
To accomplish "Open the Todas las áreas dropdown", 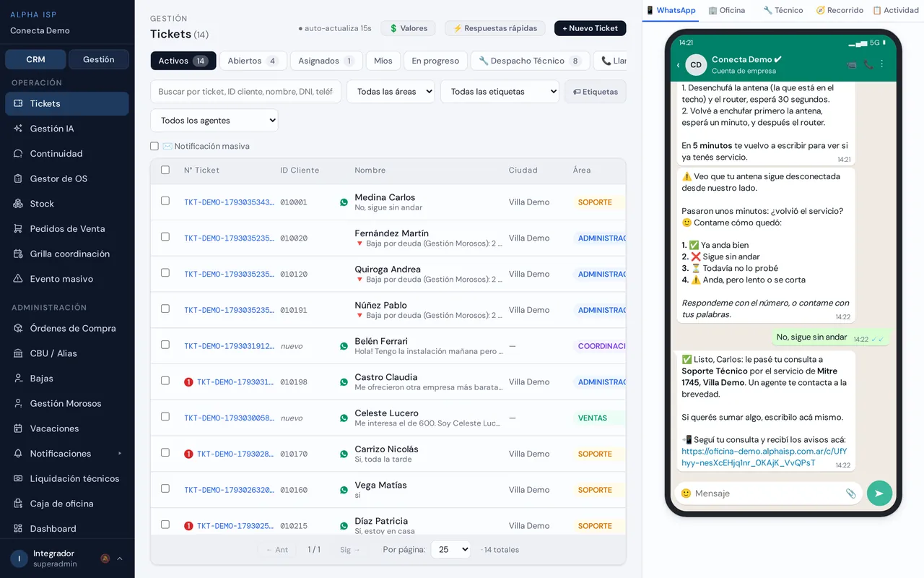I will coord(391,92).
